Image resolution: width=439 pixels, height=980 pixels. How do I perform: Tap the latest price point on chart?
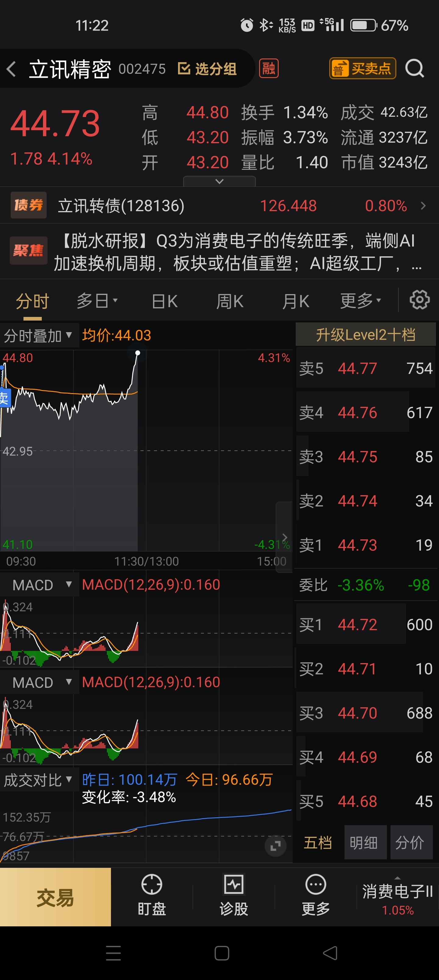point(137,353)
